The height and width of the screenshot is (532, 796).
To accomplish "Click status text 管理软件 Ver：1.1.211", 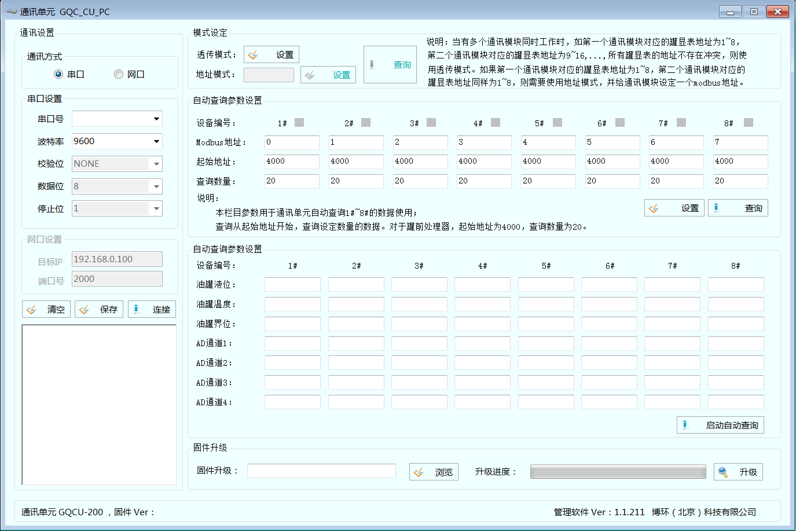I will point(599,512).
